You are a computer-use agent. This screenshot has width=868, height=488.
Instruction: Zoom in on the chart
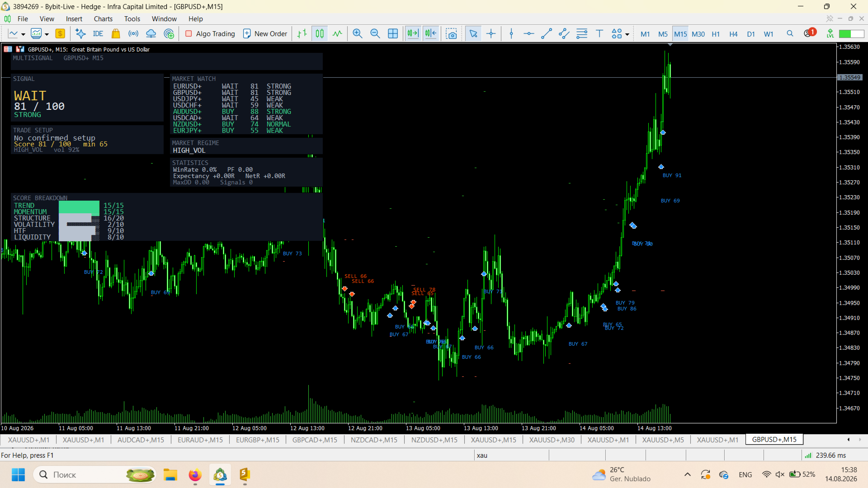coord(358,33)
